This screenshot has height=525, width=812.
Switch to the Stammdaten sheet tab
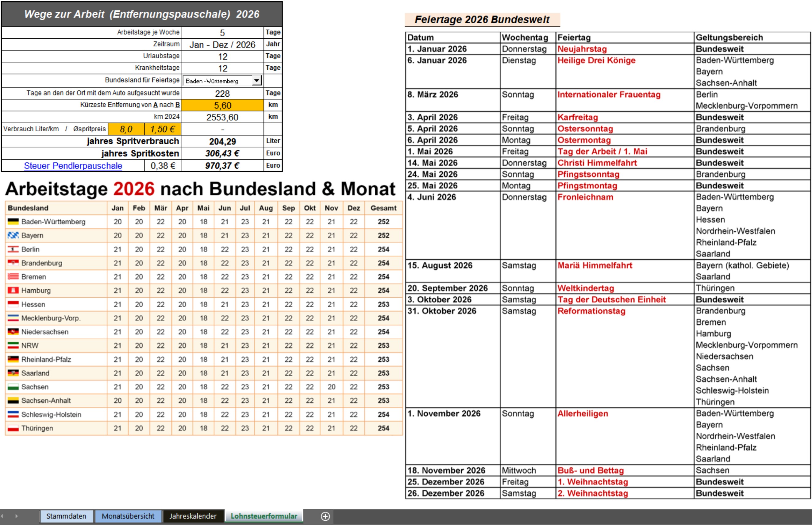pos(66,516)
